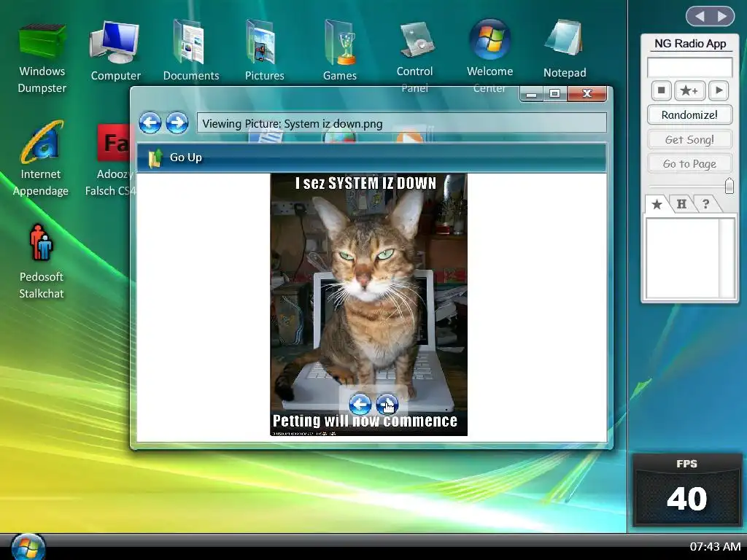Close the picture viewer window

tap(587, 94)
